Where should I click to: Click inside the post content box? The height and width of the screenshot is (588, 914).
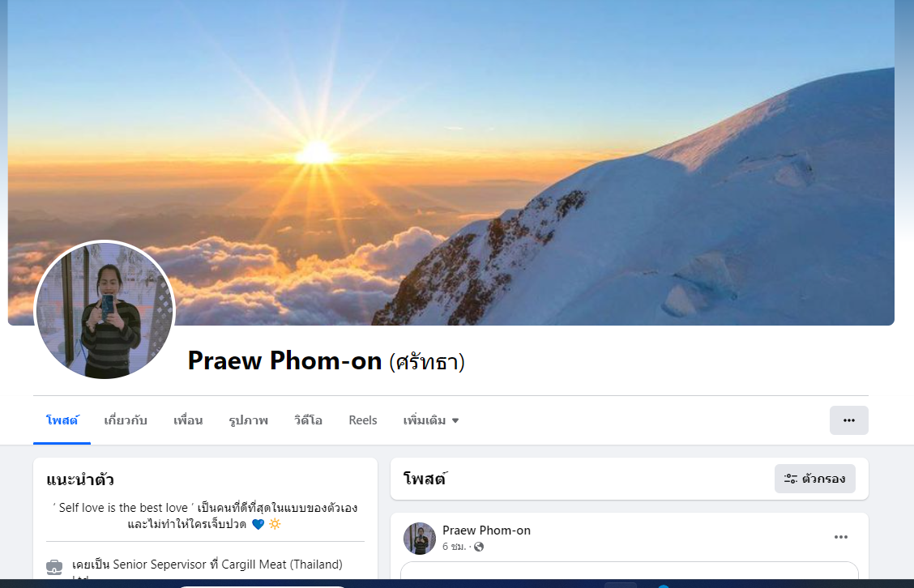630,570
